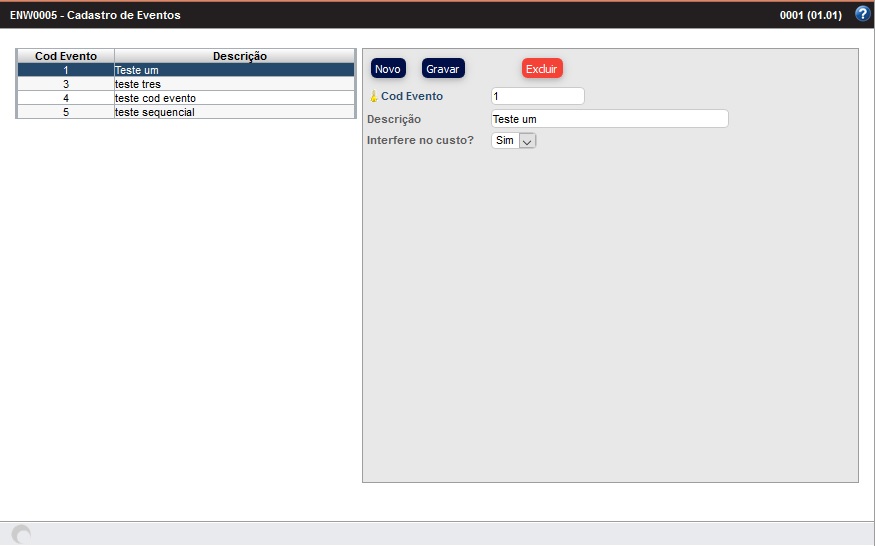Click the loading spinner in status bar

[x=19, y=534]
